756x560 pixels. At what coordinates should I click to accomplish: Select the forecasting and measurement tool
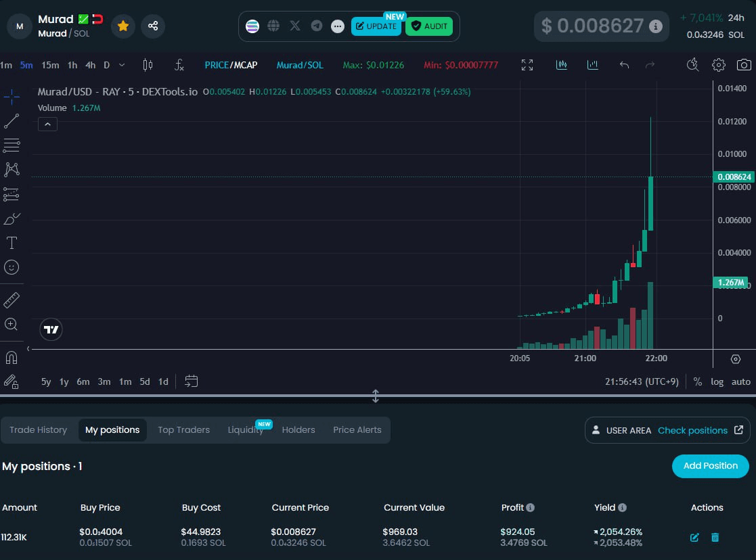[12, 194]
